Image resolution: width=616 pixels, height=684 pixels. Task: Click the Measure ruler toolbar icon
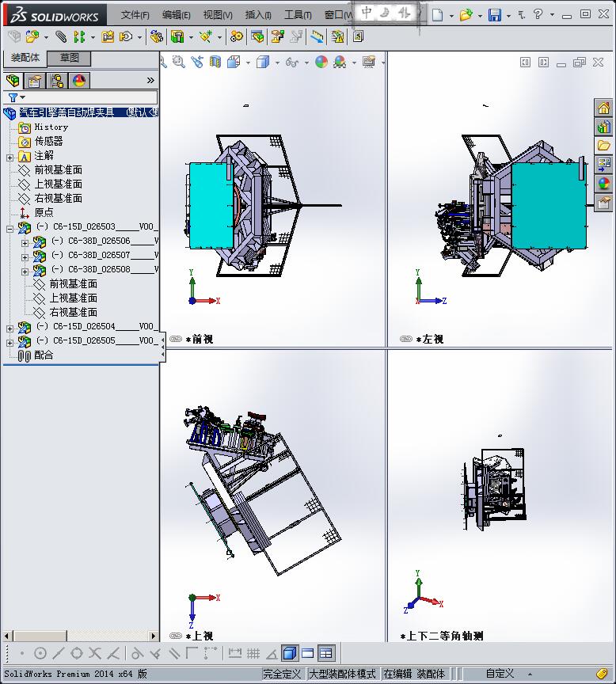(x=317, y=36)
